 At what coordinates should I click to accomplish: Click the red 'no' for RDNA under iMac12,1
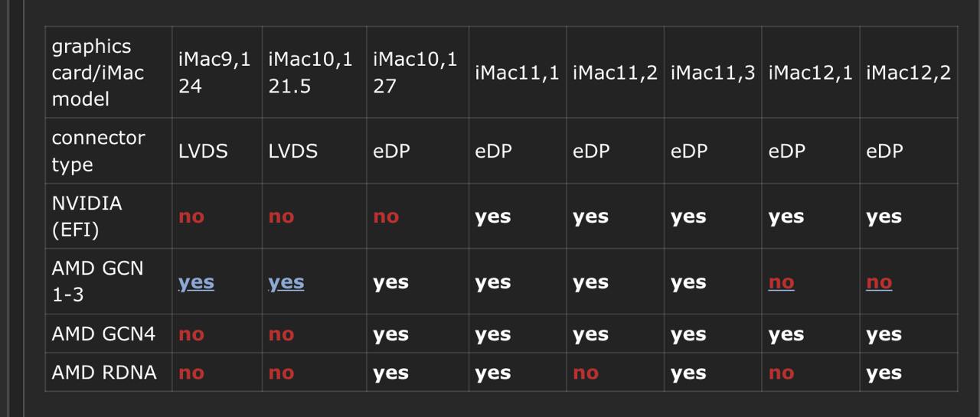point(781,373)
